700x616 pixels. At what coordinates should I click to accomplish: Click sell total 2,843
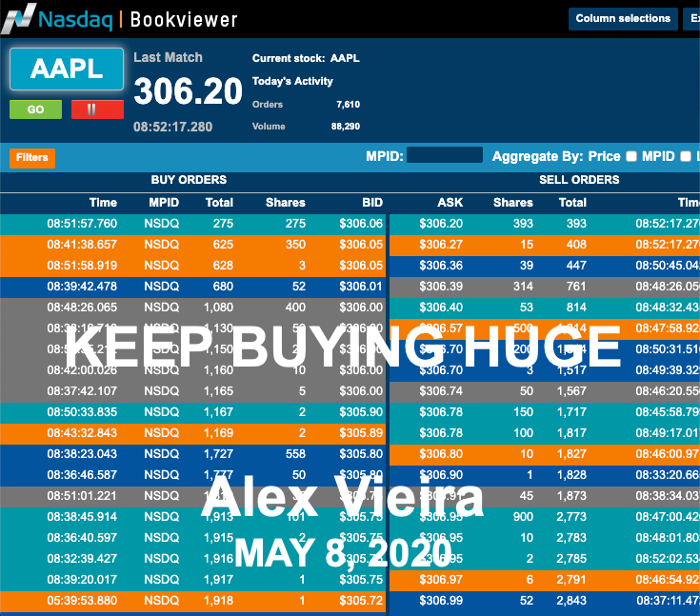pyautogui.click(x=571, y=601)
